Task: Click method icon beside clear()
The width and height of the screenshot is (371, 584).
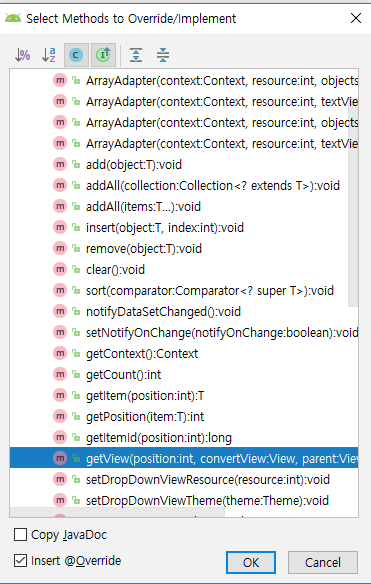Action: click(x=60, y=269)
